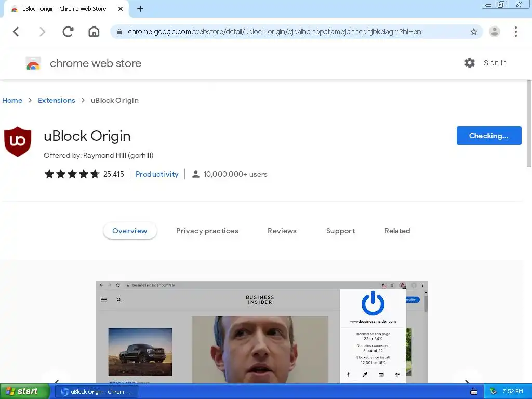The image size is (532, 399).
Task: Bookmark this page with the star icon
Action: tap(474, 32)
